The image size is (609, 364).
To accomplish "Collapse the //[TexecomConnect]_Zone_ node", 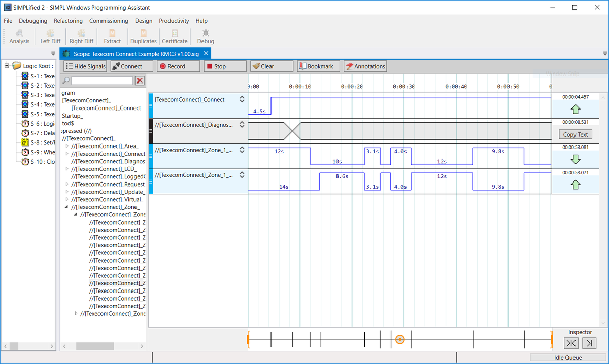I will pyautogui.click(x=67, y=207).
